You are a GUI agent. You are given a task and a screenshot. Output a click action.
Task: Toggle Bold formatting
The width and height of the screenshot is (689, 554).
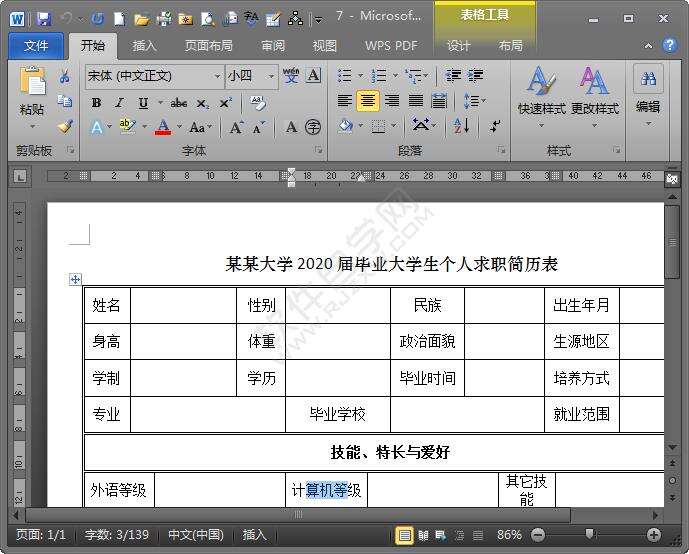point(96,103)
